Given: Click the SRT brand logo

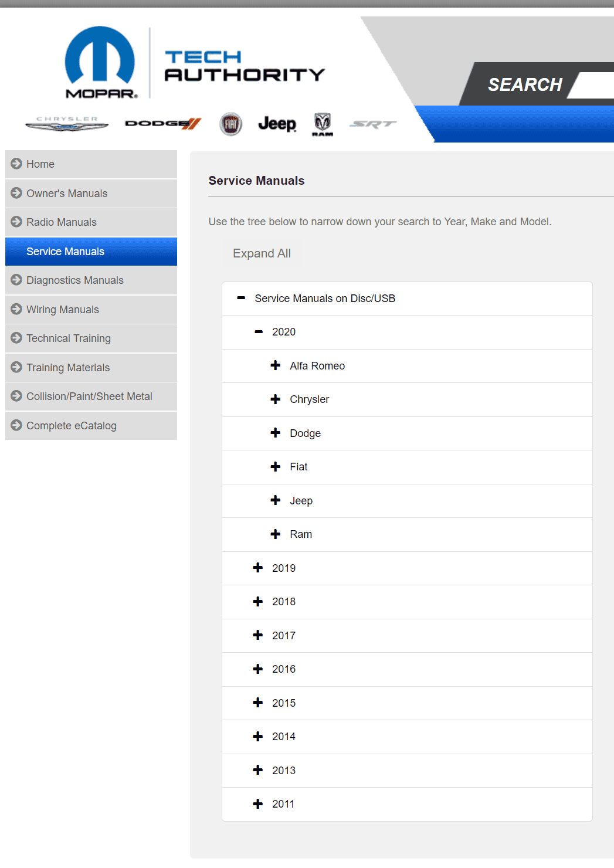Looking at the screenshot, I should tap(373, 124).
